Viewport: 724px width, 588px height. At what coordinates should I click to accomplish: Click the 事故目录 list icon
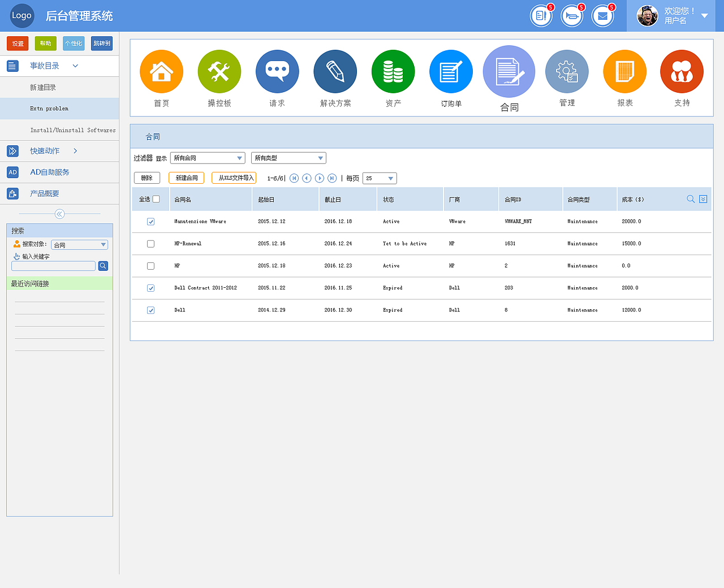pos(12,66)
